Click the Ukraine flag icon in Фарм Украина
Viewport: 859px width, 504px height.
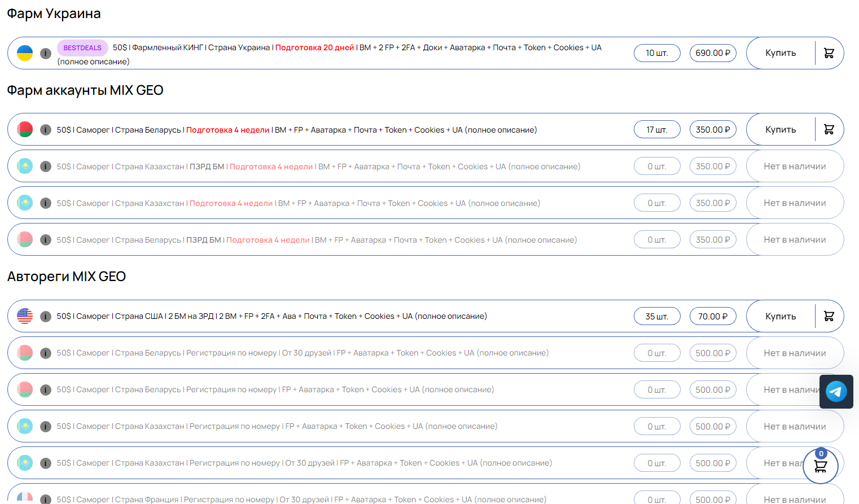click(x=25, y=53)
